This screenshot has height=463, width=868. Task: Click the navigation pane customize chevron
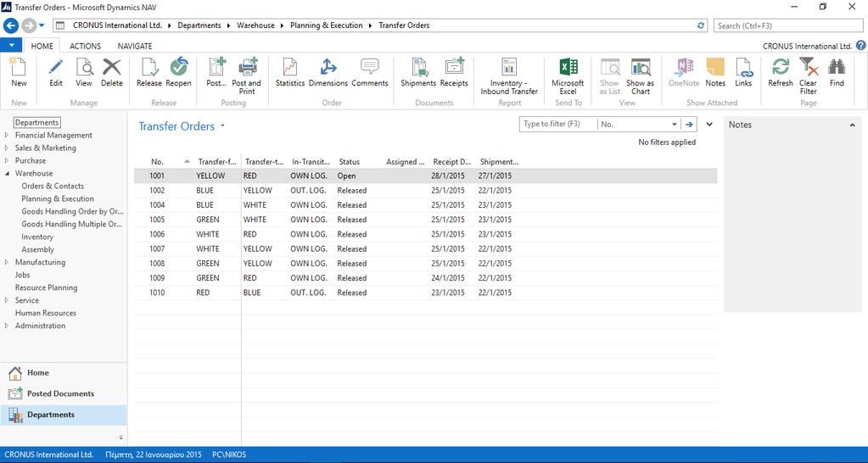[120, 438]
